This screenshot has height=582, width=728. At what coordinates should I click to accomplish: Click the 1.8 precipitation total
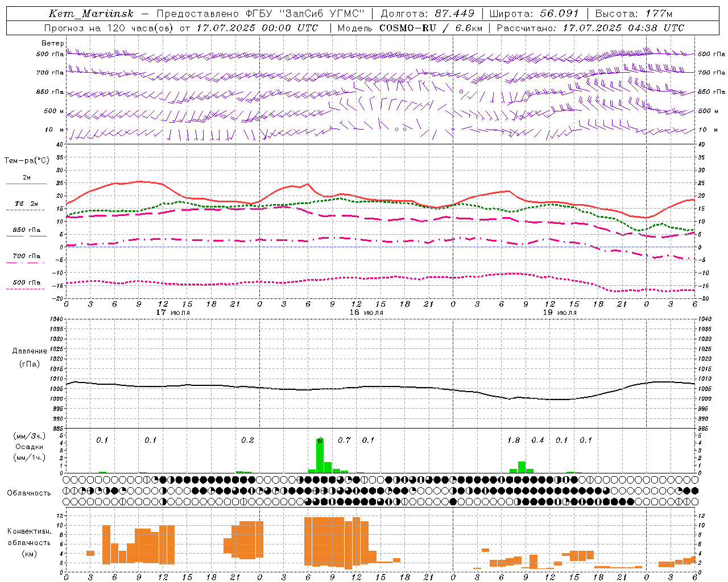pyautogui.click(x=514, y=440)
